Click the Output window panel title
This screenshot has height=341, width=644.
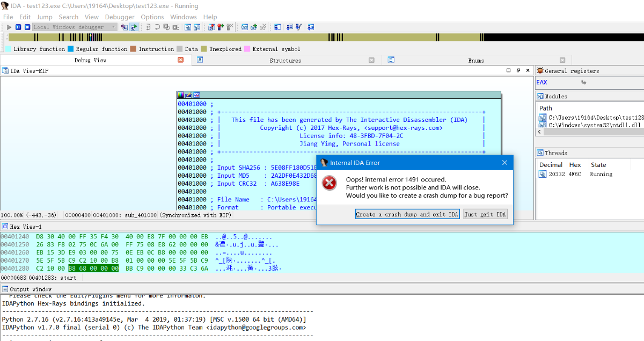pyautogui.click(x=31, y=289)
